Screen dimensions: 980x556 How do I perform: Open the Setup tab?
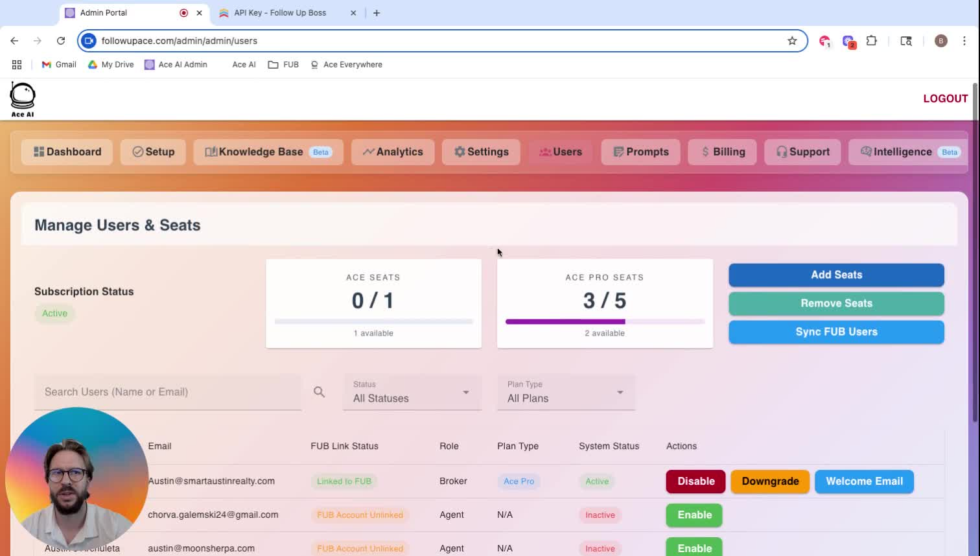tap(154, 152)
